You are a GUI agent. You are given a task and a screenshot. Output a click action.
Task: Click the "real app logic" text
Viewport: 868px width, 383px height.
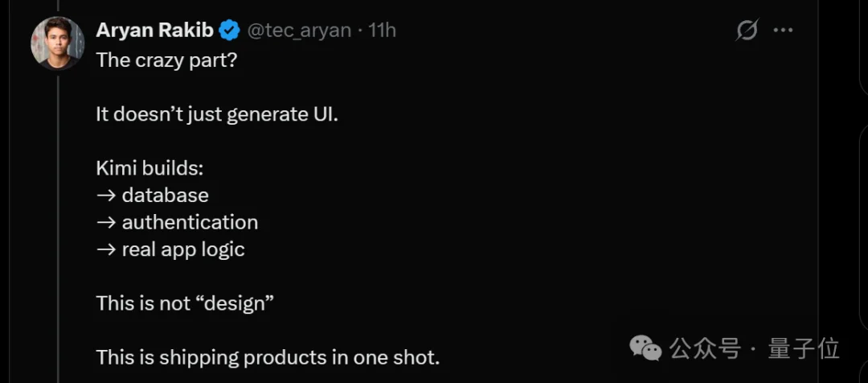(183, 249)
